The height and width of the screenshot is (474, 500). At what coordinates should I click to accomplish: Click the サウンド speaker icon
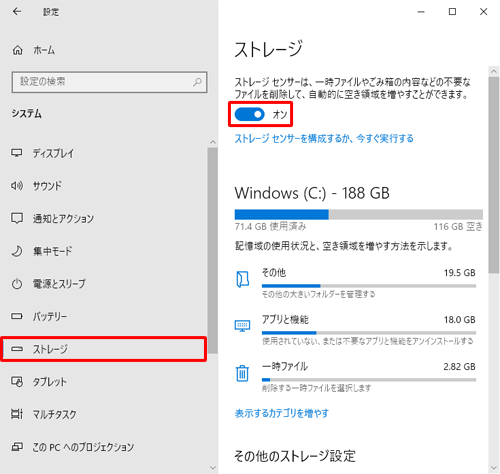click(17, 185)
